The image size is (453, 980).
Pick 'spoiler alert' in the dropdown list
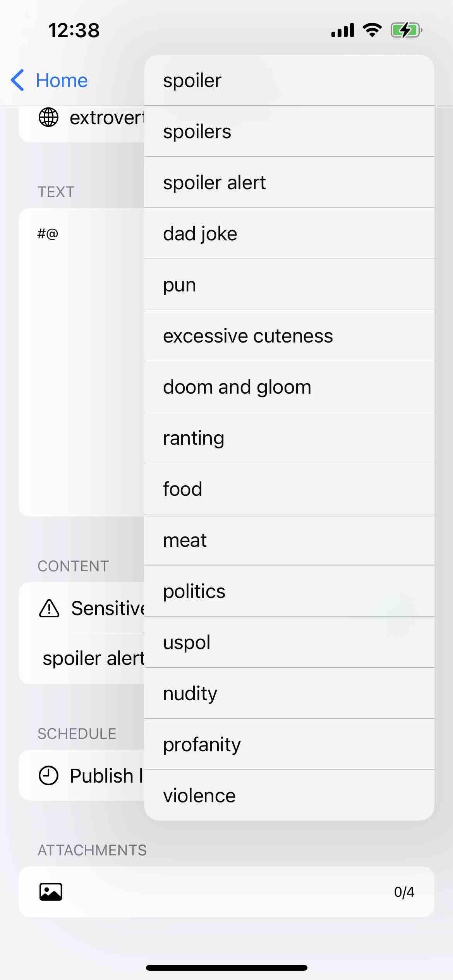289,183
